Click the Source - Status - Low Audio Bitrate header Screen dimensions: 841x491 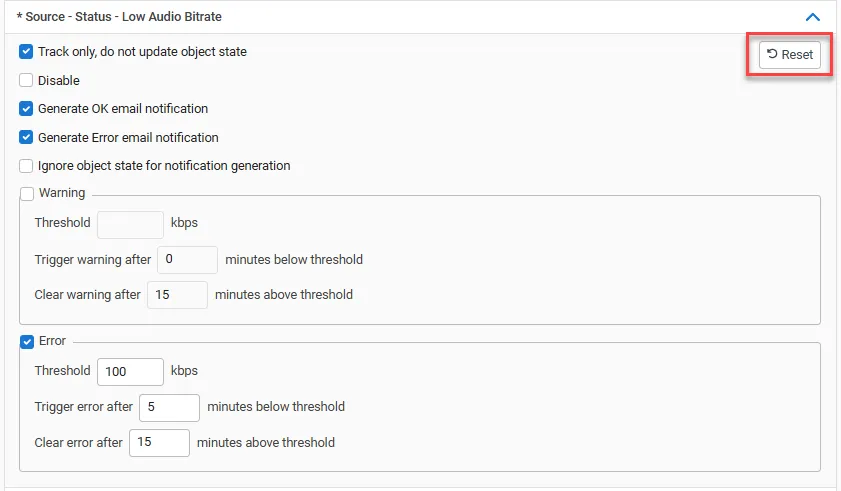tap(119, 17)
